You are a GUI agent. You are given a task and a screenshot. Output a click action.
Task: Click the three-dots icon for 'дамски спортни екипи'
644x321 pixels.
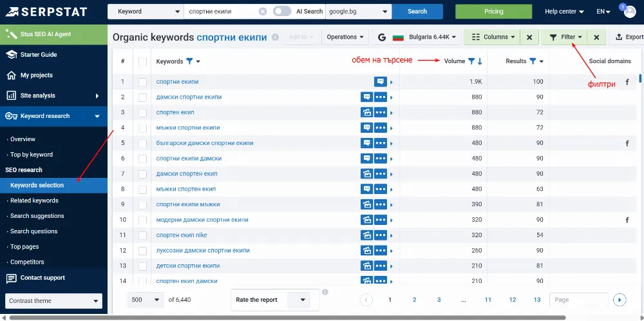click(x=381, y=97)
